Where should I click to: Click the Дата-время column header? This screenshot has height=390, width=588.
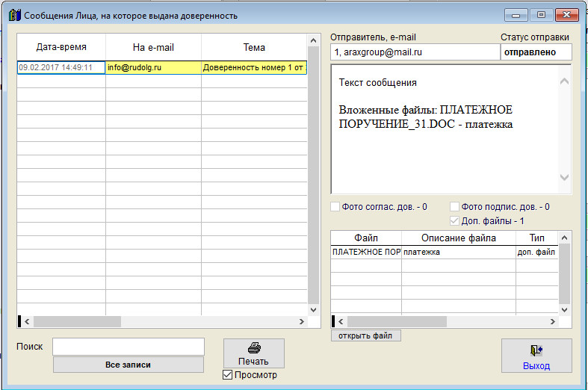[x=61, y=47]
